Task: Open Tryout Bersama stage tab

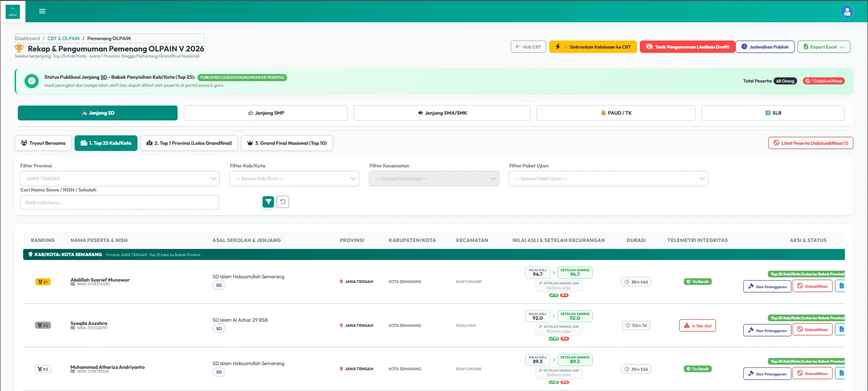Action: pyautogui.click(x=43, y=143)
